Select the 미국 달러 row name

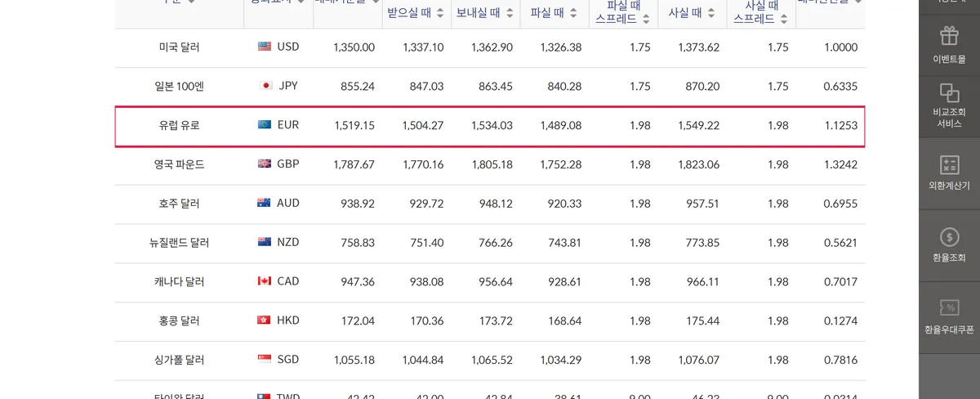[x=180, y=47]
